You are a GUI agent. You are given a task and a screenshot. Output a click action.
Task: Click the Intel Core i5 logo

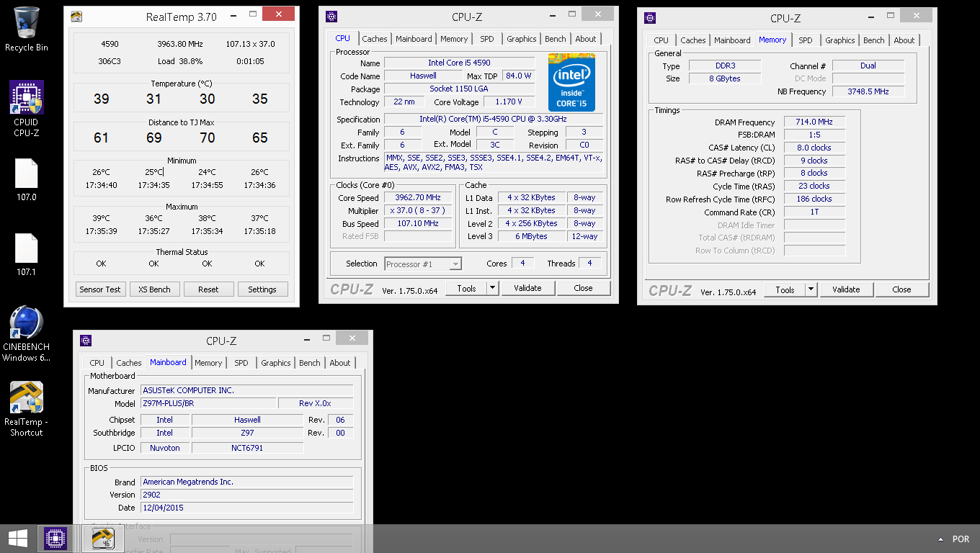571,82
